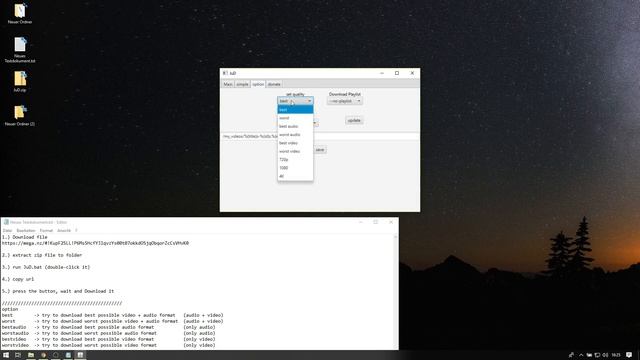
Task: Open the Neuer Ordner desktop folder
Action: click(20, 13)
